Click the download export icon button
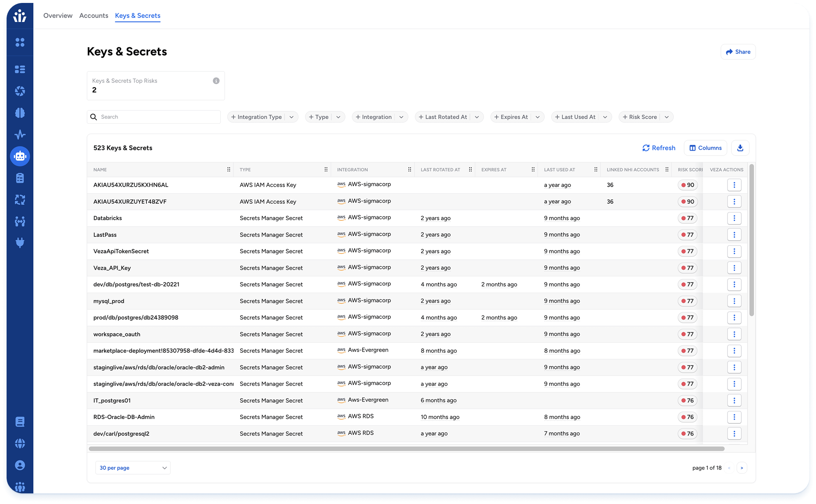This screenshot has width=816, height=504. 740,148
